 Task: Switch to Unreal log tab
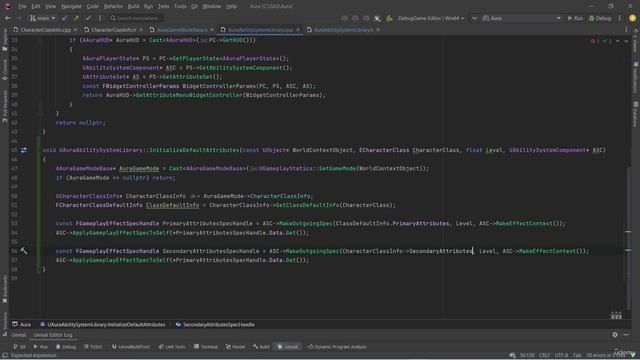(x=18, y=335)
